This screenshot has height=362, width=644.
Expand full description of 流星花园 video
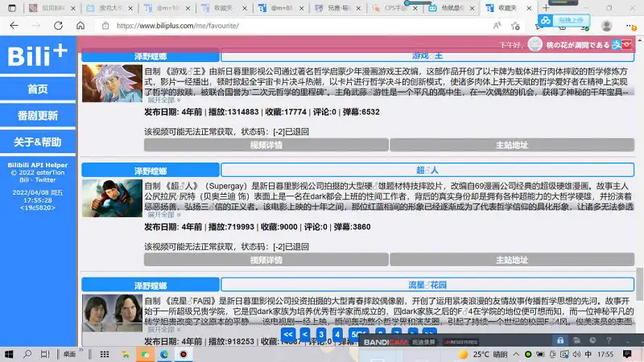click(x=164, y=329)
